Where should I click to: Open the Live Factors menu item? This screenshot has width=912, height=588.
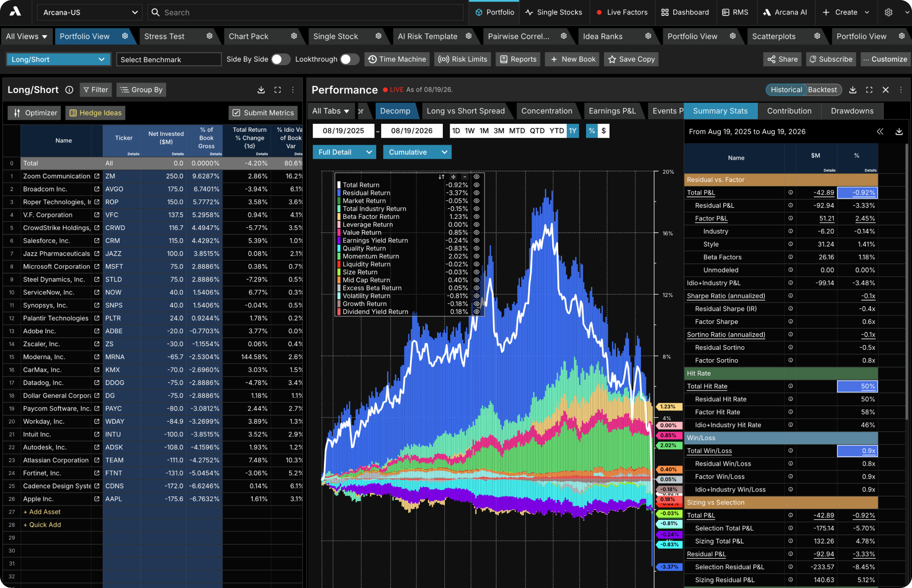[x=622, y=12]
